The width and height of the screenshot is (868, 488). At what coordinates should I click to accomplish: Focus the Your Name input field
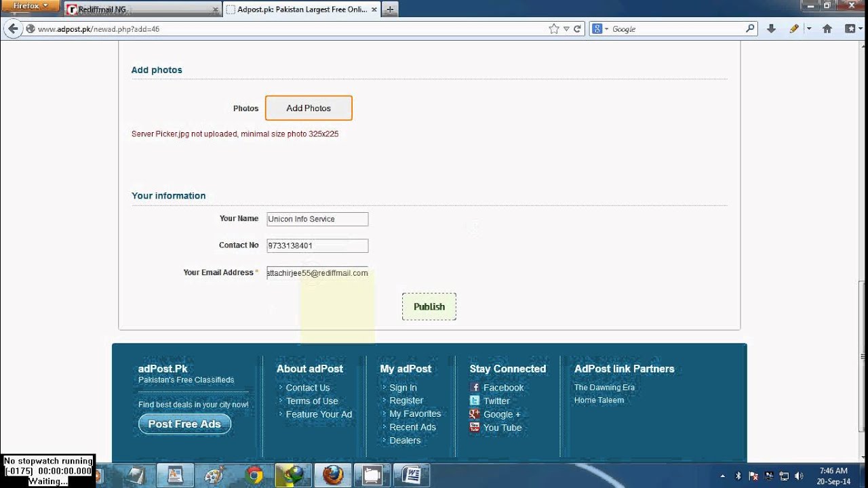[317, 219]
